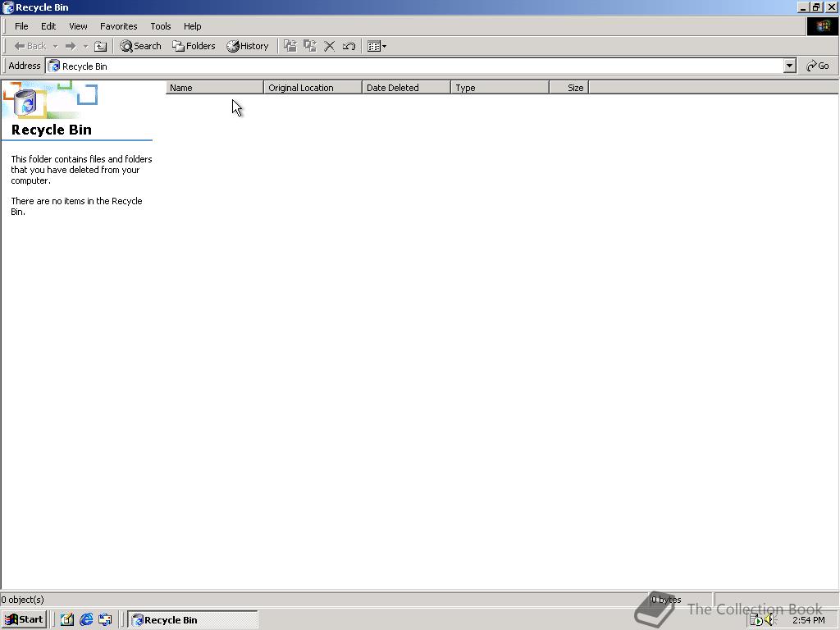Click 'There are no items' info text
Screen dimensions: 840x630
tap(76, 206)
